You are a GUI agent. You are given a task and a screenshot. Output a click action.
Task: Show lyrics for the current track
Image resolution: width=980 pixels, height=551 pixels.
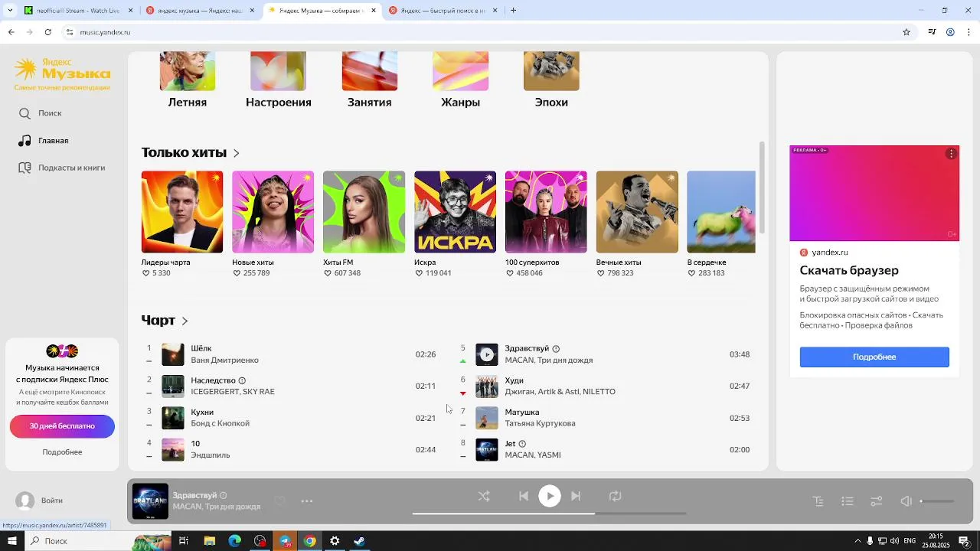coord(818,501)
